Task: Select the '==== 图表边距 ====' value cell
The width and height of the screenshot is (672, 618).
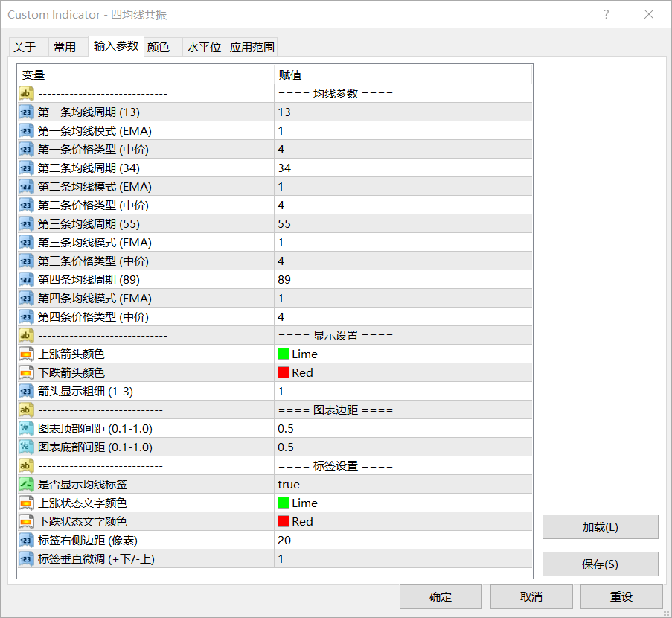Action: tap(403, 410)
